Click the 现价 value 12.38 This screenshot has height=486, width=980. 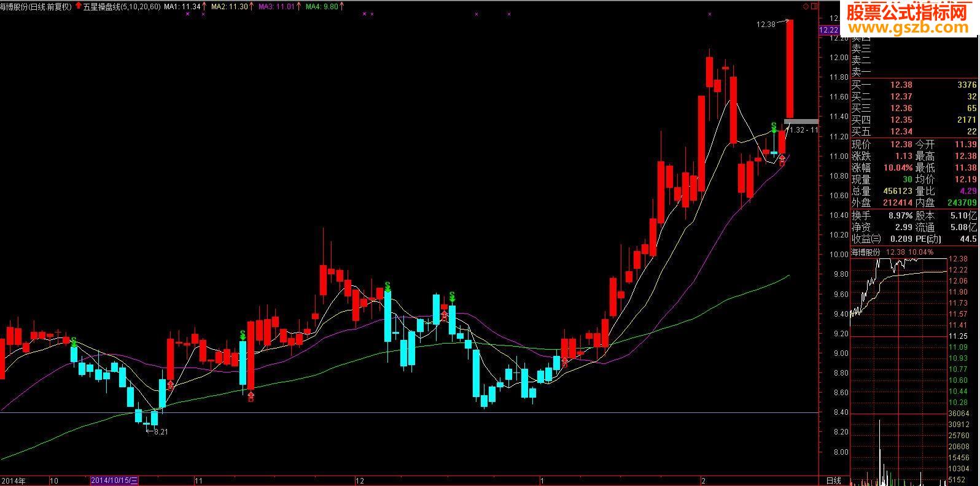901,144
